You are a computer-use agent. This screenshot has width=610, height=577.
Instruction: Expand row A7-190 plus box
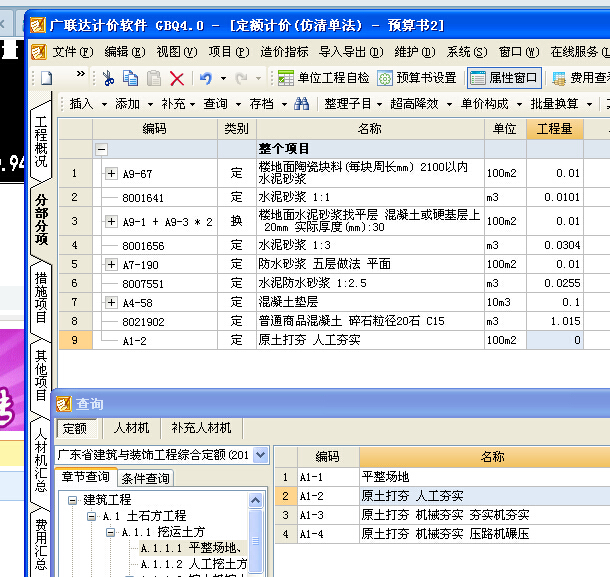(x=111, y=265)
